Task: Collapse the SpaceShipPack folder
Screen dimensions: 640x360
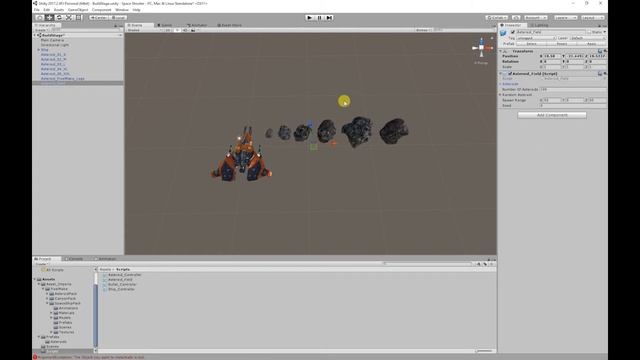Action: [x=47, y=304]
